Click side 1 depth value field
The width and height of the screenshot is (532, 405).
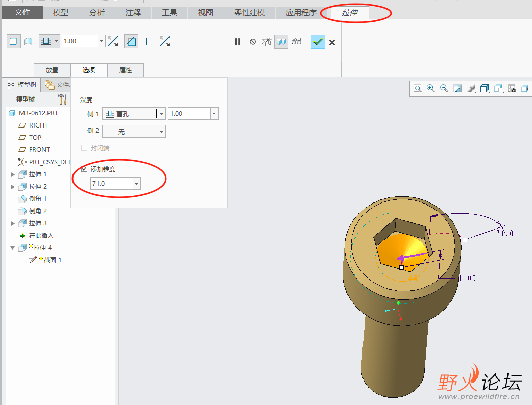click(x=189, y=114)
